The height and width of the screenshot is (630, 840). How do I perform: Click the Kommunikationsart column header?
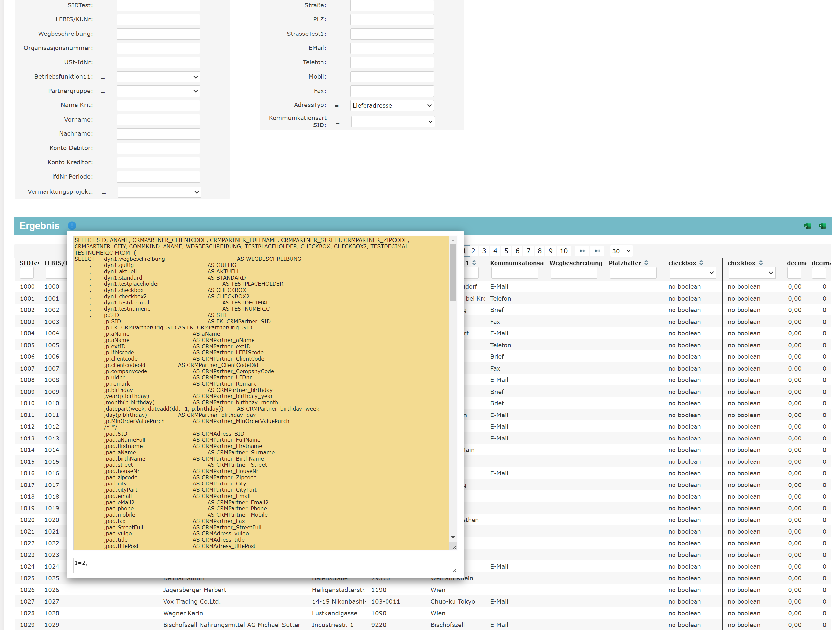pyautogui.click(x=517, y=263)
